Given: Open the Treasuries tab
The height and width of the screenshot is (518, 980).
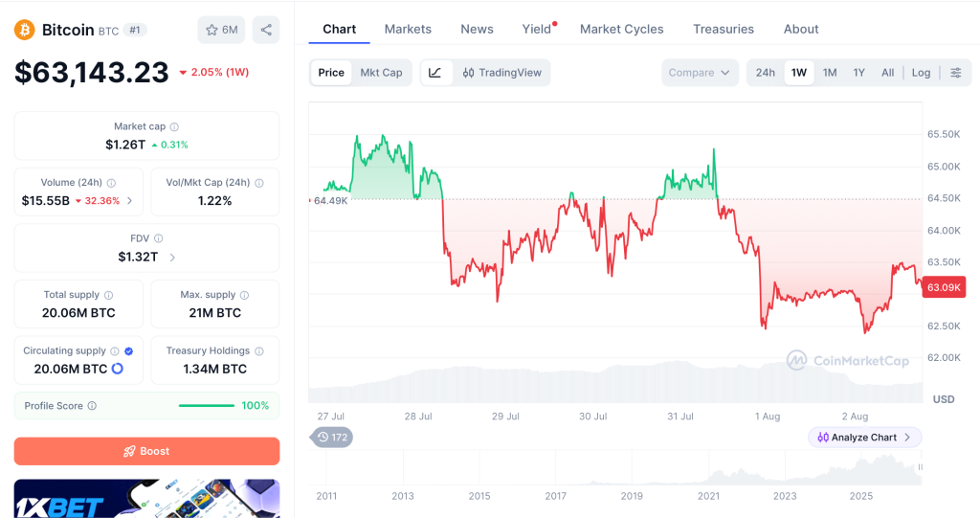Looking at the screenshot, I should tap(724, 30).
